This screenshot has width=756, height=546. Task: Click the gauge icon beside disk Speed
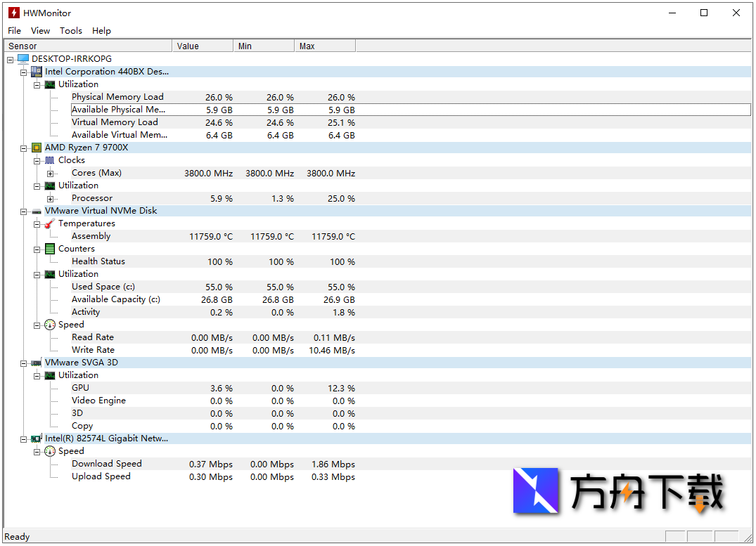49,325
